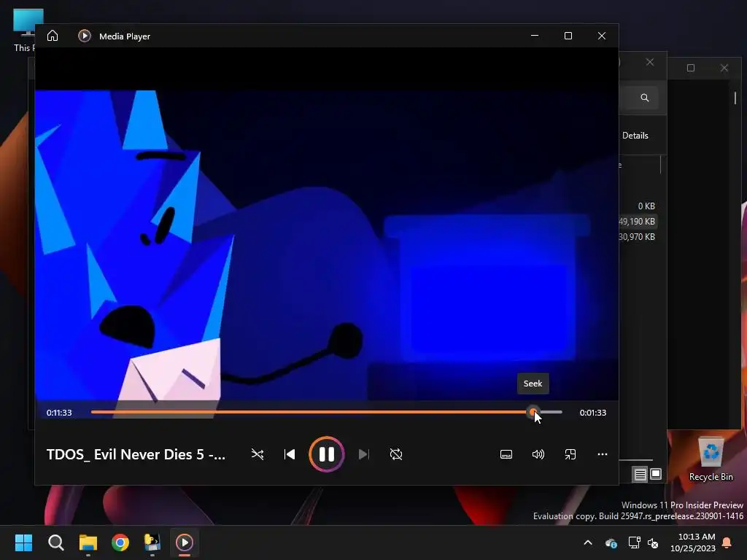Screen dimensions: 747x560
Task: Skip to next track
Action: 363,454
